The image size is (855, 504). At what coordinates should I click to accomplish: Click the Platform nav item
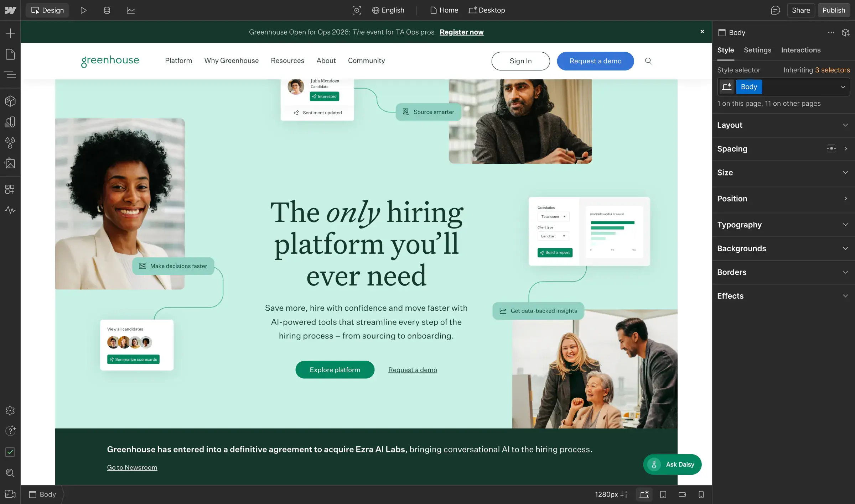(178, 61)
